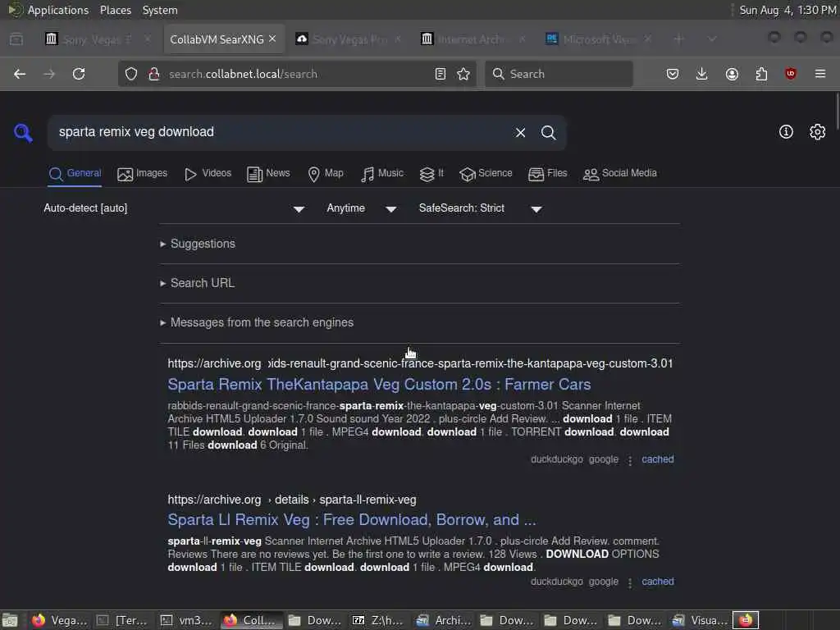The image size is (840, 630).
Task: Switch to the Archi... taskbar window
Action: pos(444,620)
